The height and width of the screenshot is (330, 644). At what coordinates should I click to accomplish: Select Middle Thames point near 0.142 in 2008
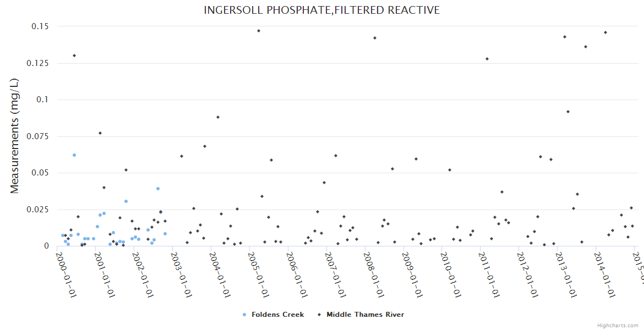point(375,38)
